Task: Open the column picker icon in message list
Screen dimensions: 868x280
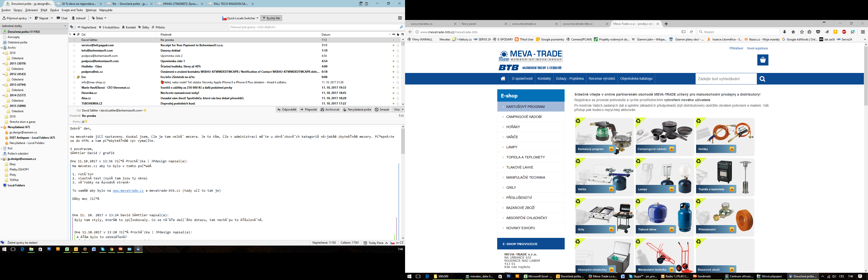Action: click(x=402, y=34)
